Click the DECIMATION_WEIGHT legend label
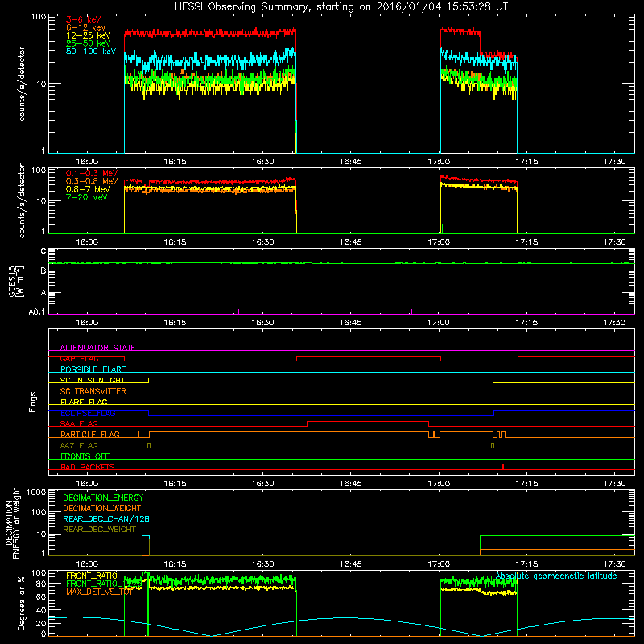 pos(102,508)
